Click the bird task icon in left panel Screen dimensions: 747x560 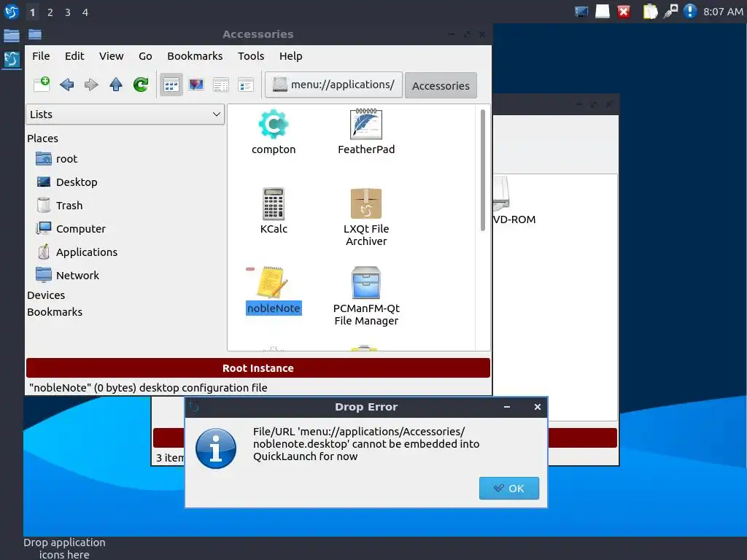tap(12, 60)
